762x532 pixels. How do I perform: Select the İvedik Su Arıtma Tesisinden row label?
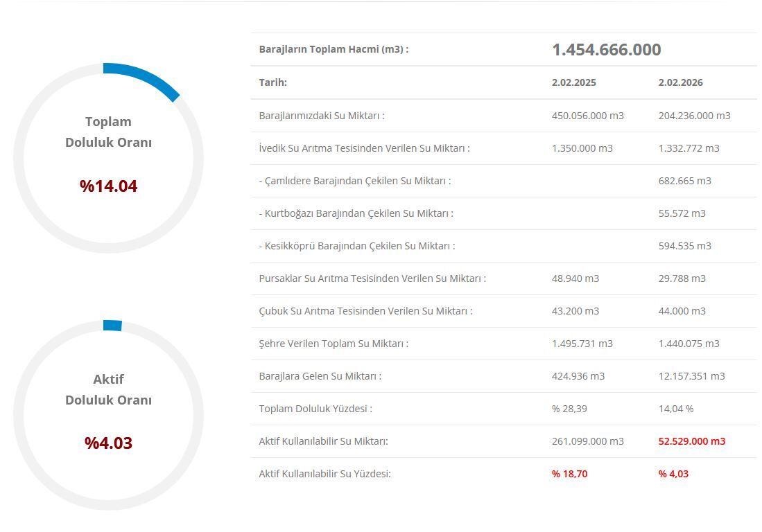[365, 148]
